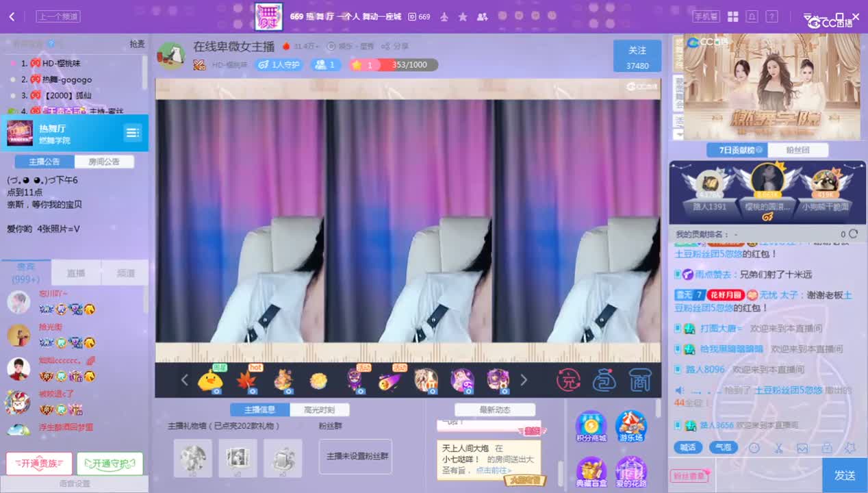
Task: Click 开通守护 button
Action: (110, 464)
